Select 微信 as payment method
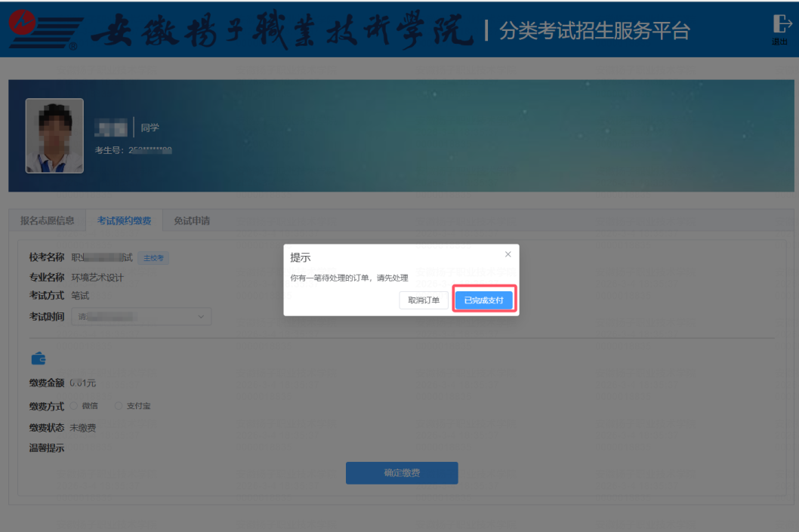 pyautogui.click(x=75, y=406)
